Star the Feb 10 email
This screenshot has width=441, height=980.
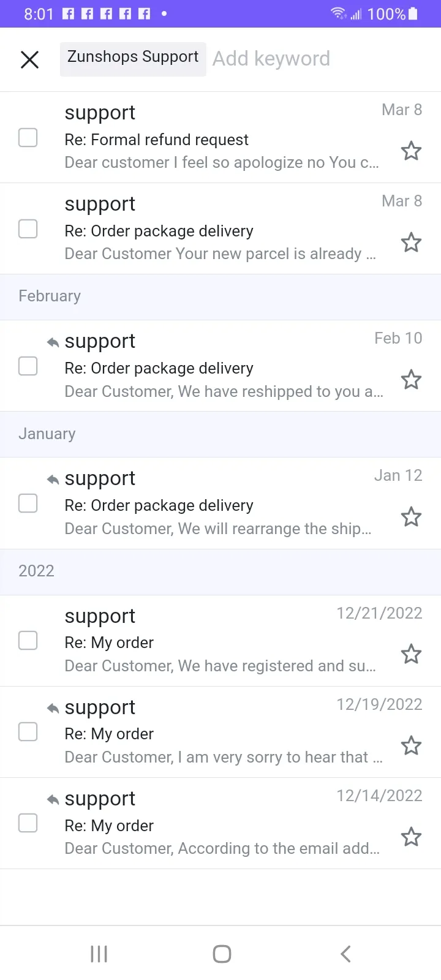(x=411, y=380)
